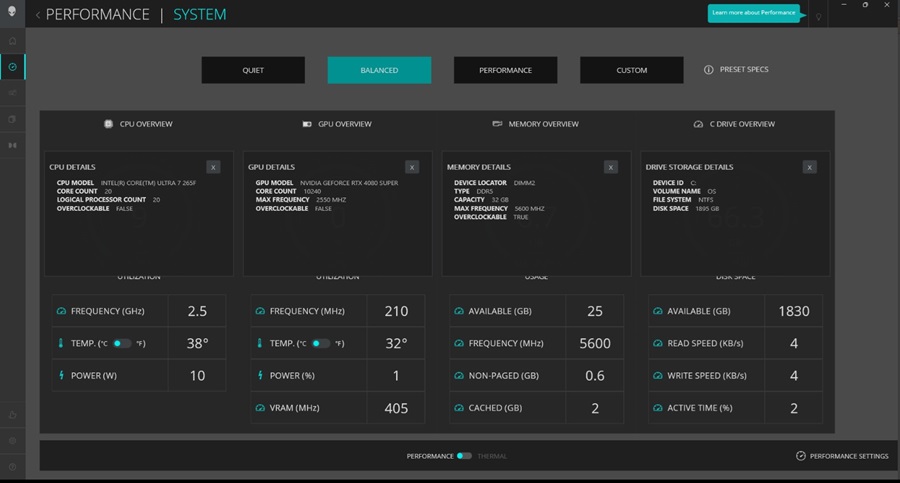Viewport: 900px width, 483px height.
Task: Click the lightbulb tips icon
Action: [x=818, y=17]
